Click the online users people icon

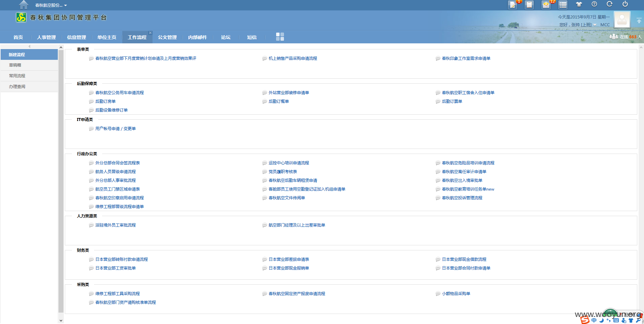coord(614,37)
